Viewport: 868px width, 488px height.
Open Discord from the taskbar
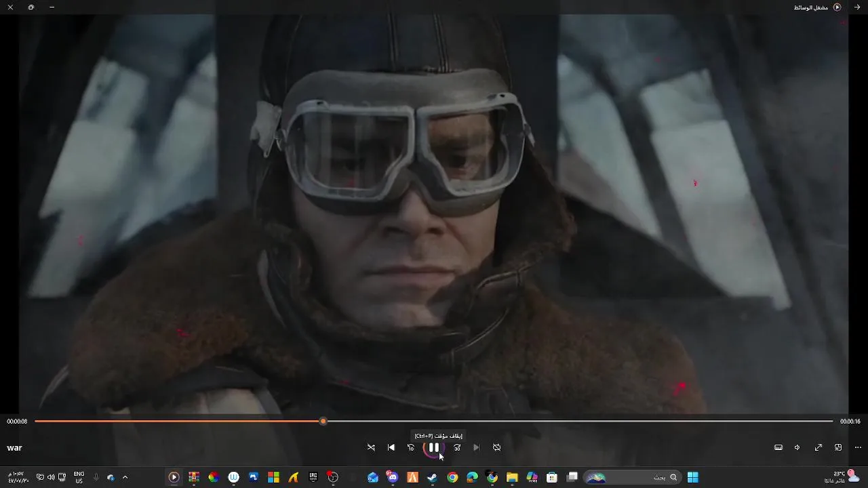(393, 477)
